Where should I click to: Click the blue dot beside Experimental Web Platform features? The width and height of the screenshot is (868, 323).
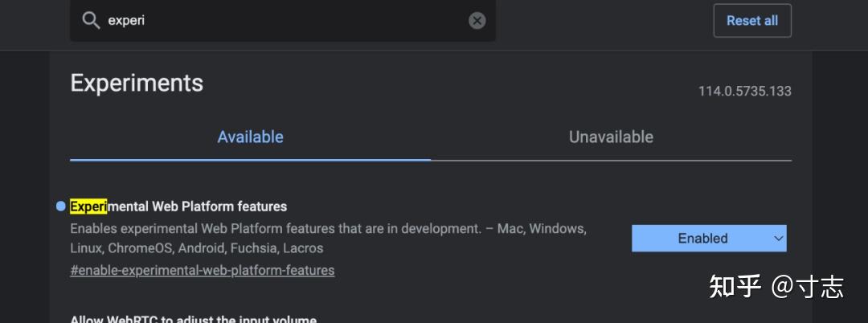pos(60,206)
